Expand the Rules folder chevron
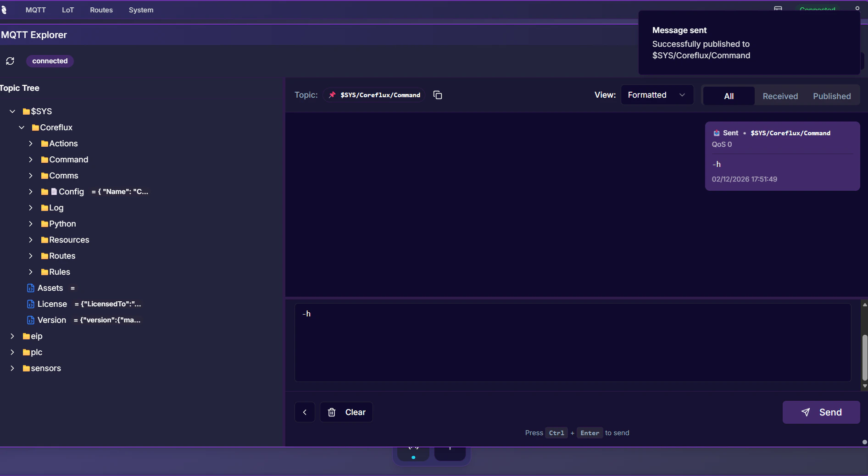The height and width of the screenshot is (476, 868). click(x=31, y=272)
